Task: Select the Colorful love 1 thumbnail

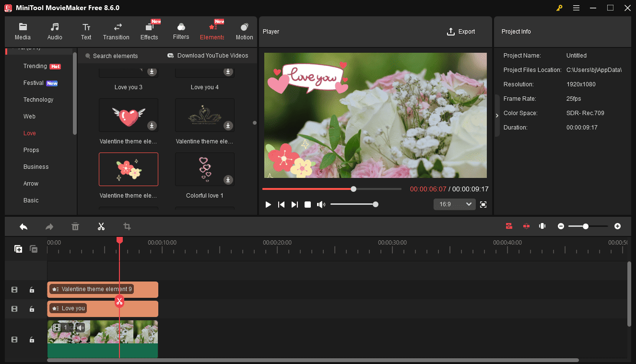Action: pos(205,169)
